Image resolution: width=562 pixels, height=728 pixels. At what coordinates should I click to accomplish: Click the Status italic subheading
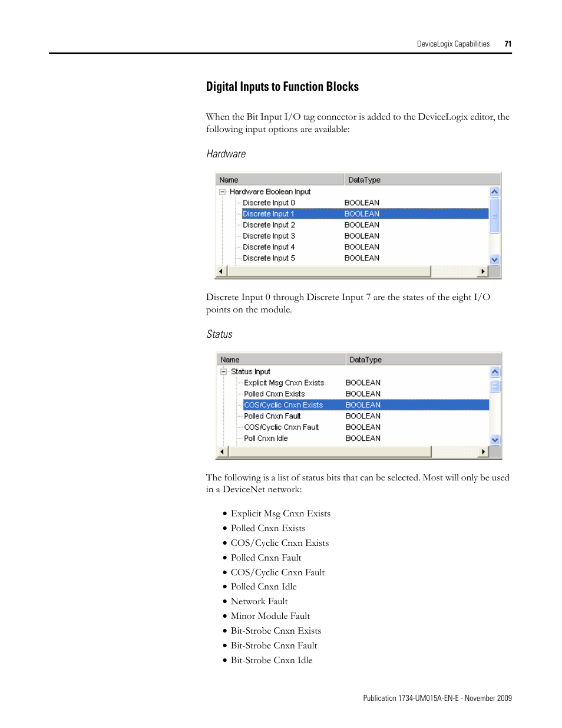tap(219, 334)
